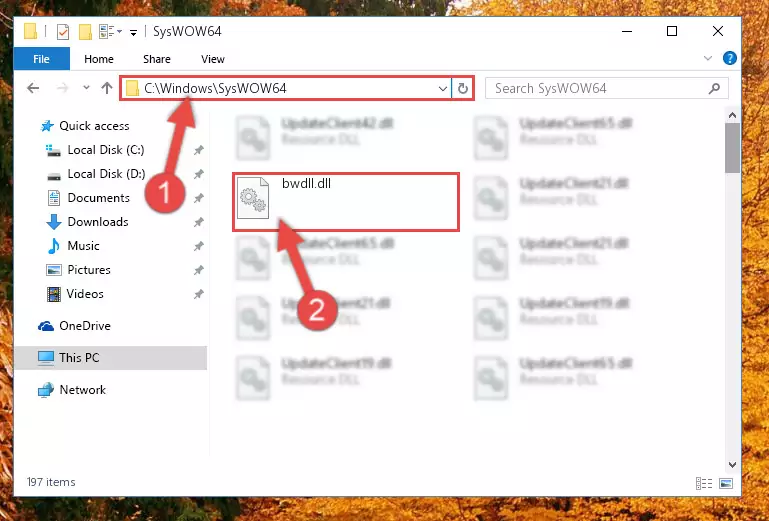Click the Properties icon in quick access toolbar
Viewport: 769px width, 521px height.
click(63, 32)
